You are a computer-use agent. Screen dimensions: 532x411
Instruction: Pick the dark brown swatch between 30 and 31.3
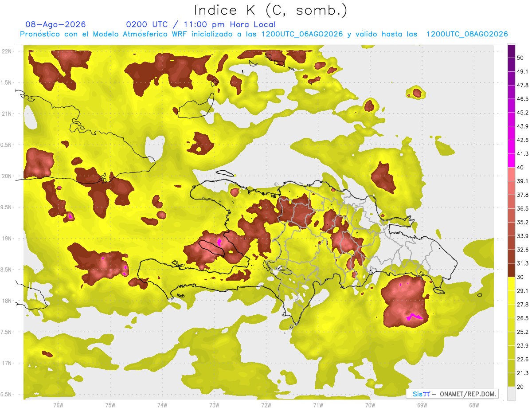coord(511,270)
